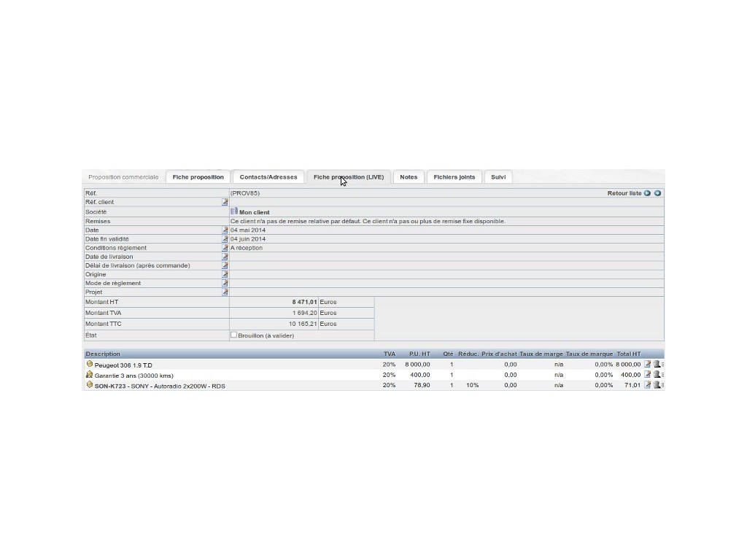Click the 04 mai 2014 date value
This screenshot has width=747, height=560.
pos(248,230)
